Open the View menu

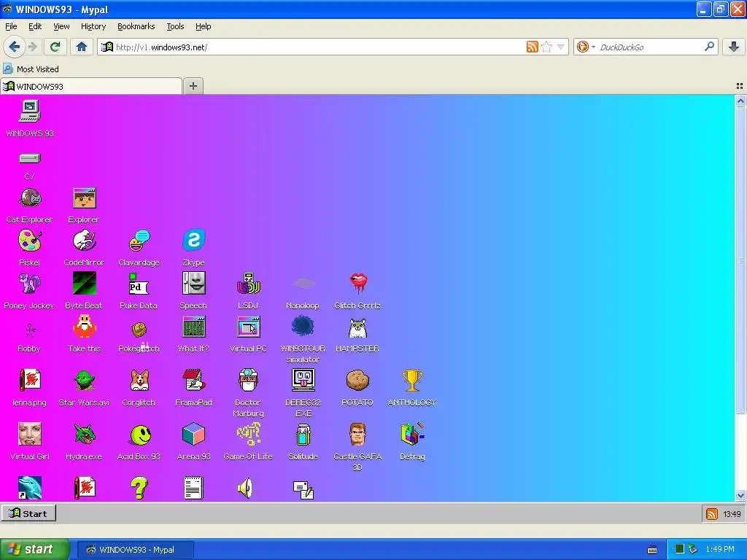point(61,26)
